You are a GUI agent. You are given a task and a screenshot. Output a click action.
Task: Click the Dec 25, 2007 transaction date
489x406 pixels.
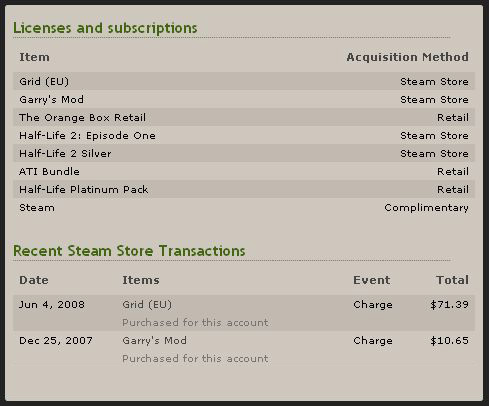point(56,341)
